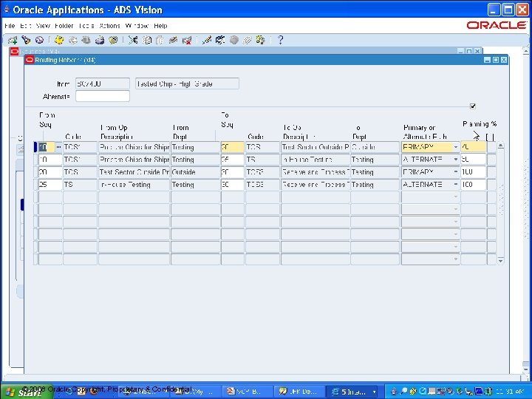The image size is (532, 399).
Task: Click 'TS' To Code cell in second row
Action: (x=262, y=160)
